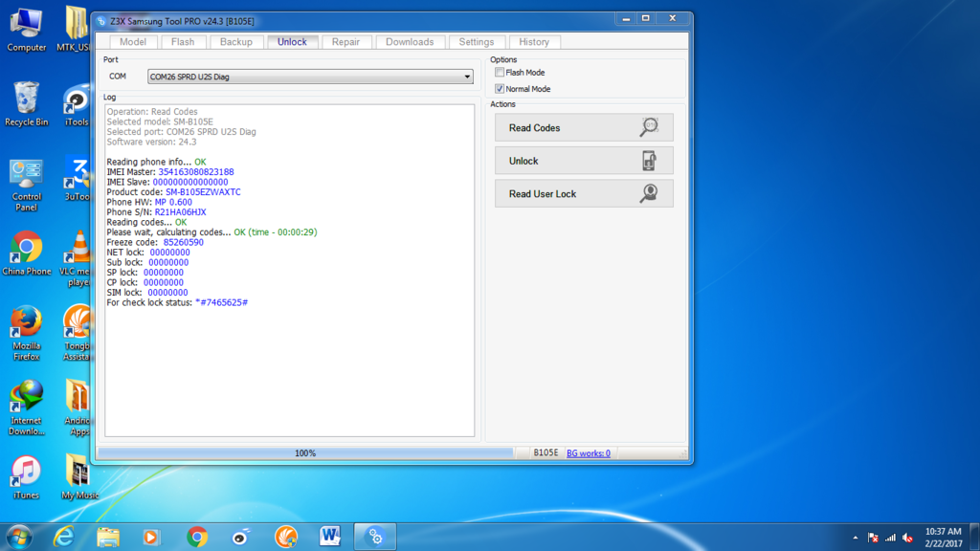
Task: Open Microsoft Word from the taskbar
Action: click(x=329, y=537)
